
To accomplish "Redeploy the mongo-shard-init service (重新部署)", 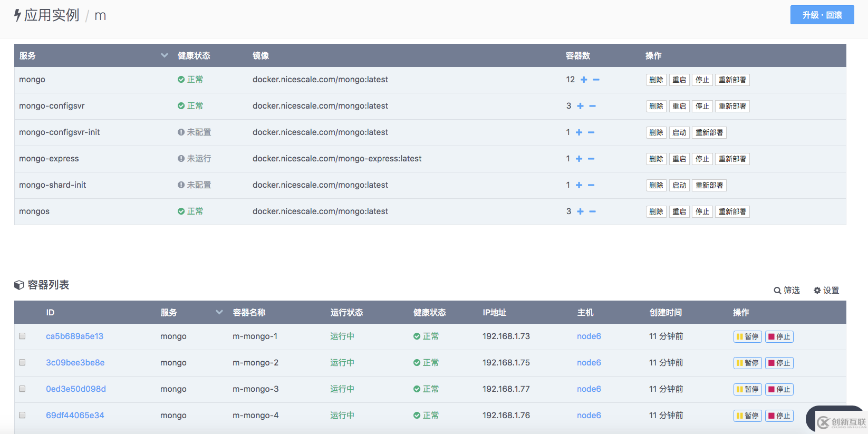I will pyautogui.click(x=709, y=185).
